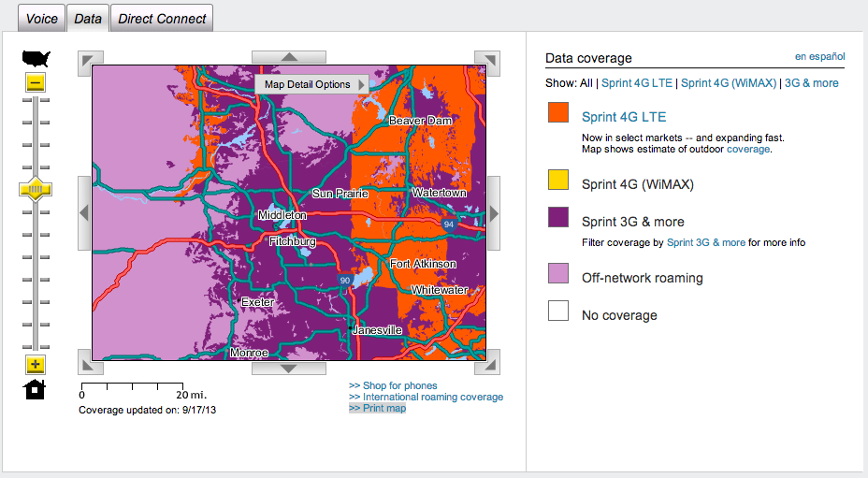This screenshot has height=478, width=868.
Task: Expand the Map Detail Options menu
Action: tap(312, 84)
